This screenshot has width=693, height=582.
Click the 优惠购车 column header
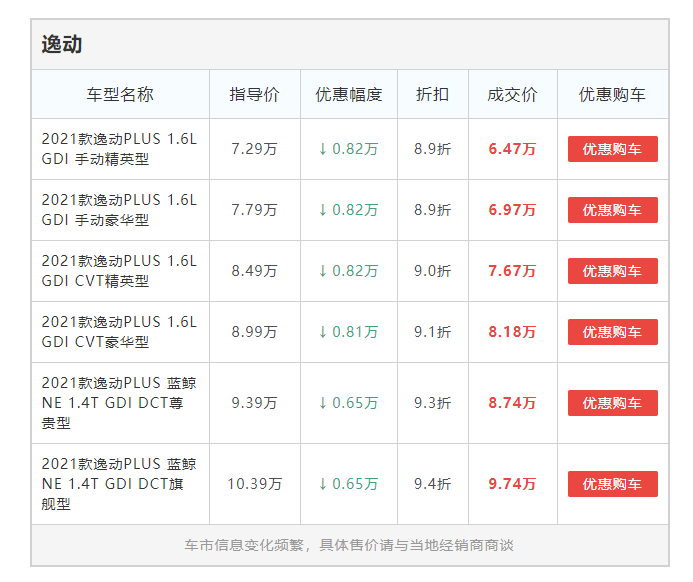pos(613,95)
